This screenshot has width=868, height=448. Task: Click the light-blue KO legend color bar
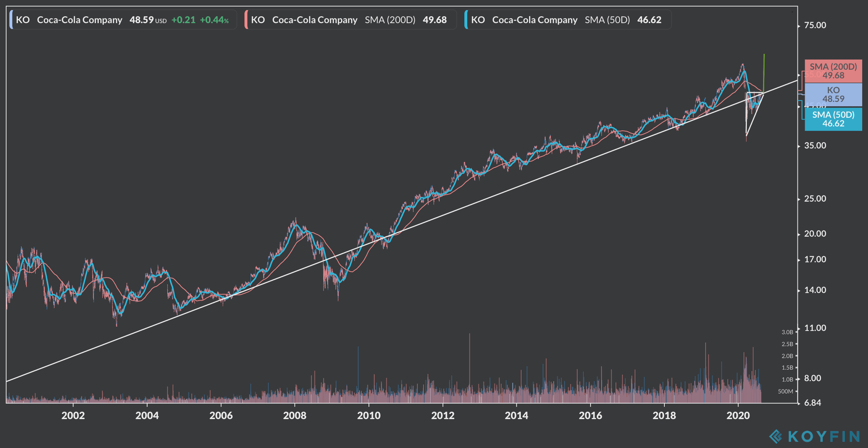tap(11, 20)
